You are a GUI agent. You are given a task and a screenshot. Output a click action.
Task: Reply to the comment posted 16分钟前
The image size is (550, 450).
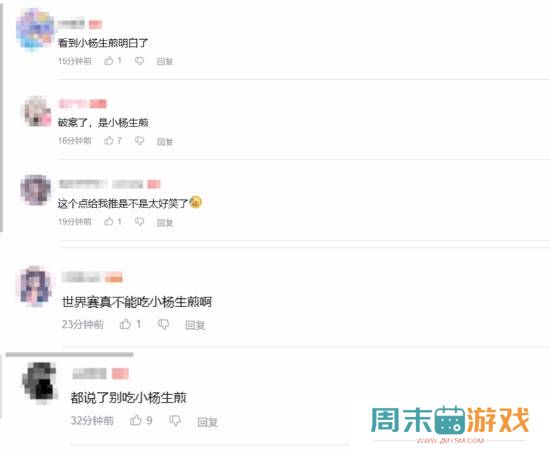165,142
